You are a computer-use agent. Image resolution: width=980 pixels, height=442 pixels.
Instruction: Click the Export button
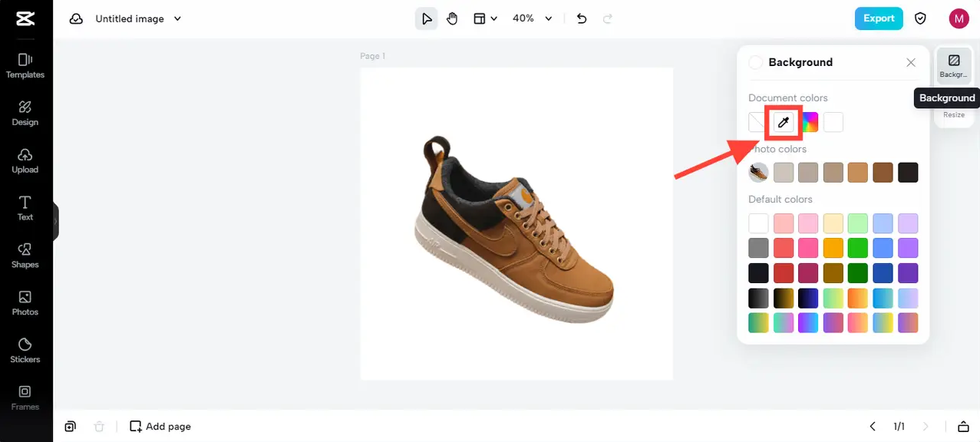879,18
